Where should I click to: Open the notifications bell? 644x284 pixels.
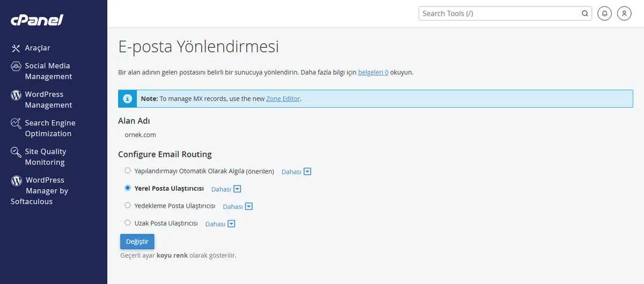(605, 13)
